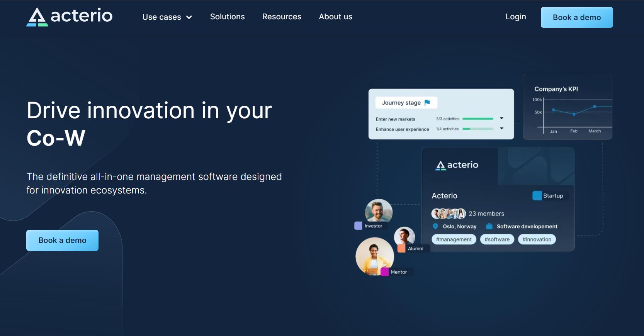Click the Mentor profile photo

point(374,256)
